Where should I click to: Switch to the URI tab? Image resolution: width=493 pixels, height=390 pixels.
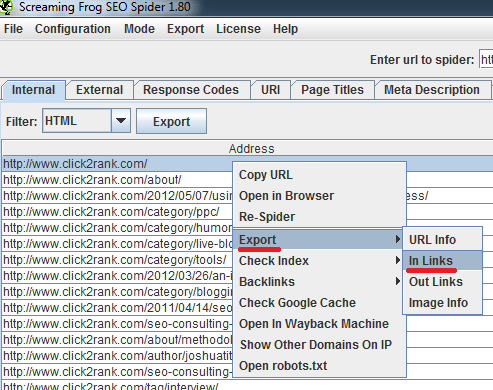pyautogui.click(x=270, y=90)
